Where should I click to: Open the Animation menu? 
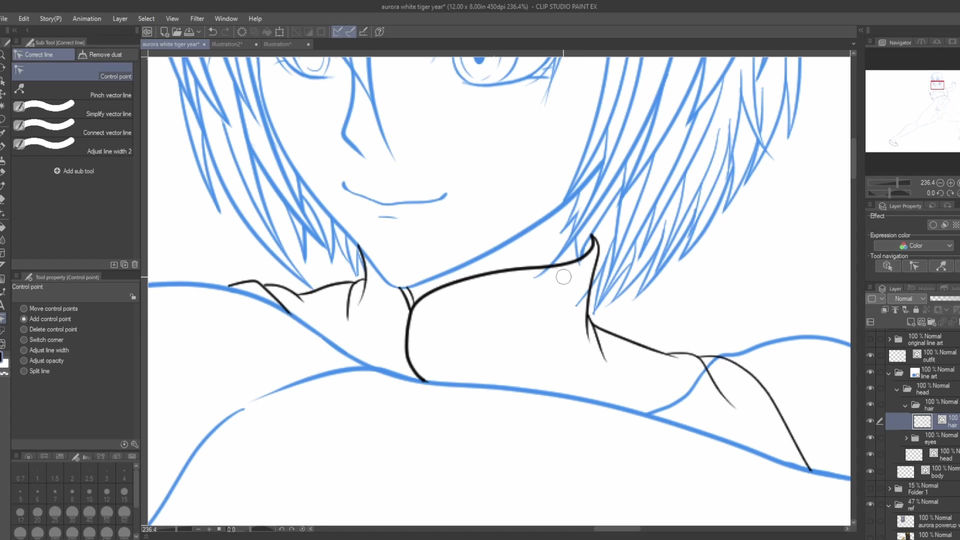[87, 18]
